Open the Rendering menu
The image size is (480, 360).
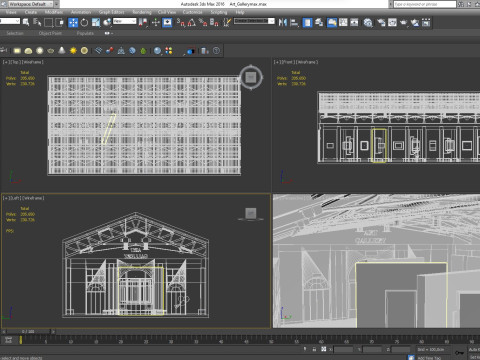pyautogui.click(x=142, y=12)
